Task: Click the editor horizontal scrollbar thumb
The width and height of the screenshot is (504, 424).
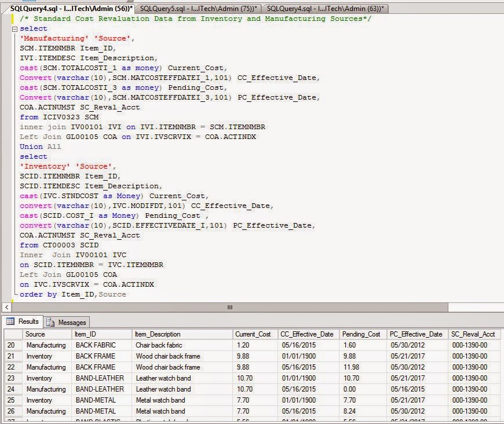Action: pos(229,308)
